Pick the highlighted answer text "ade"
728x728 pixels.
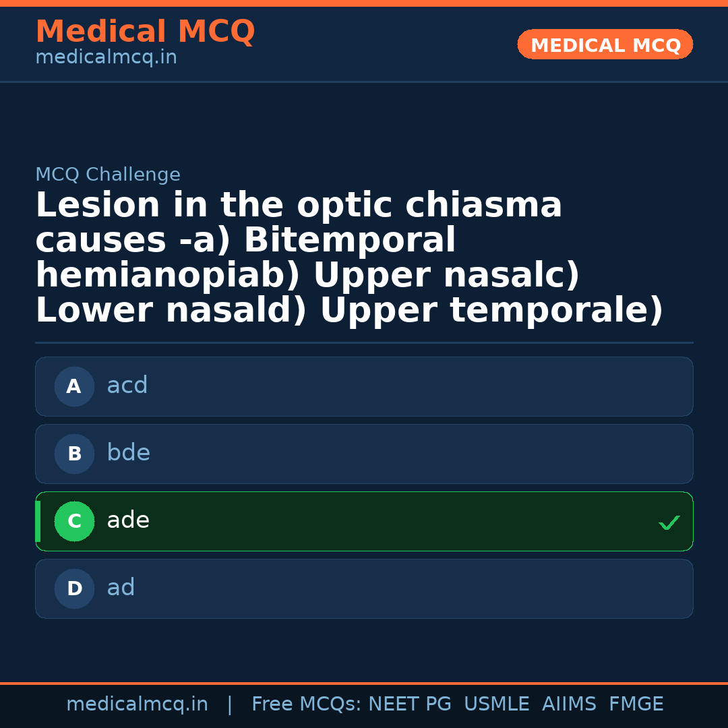pyautogui.click(x=128, y=520)
